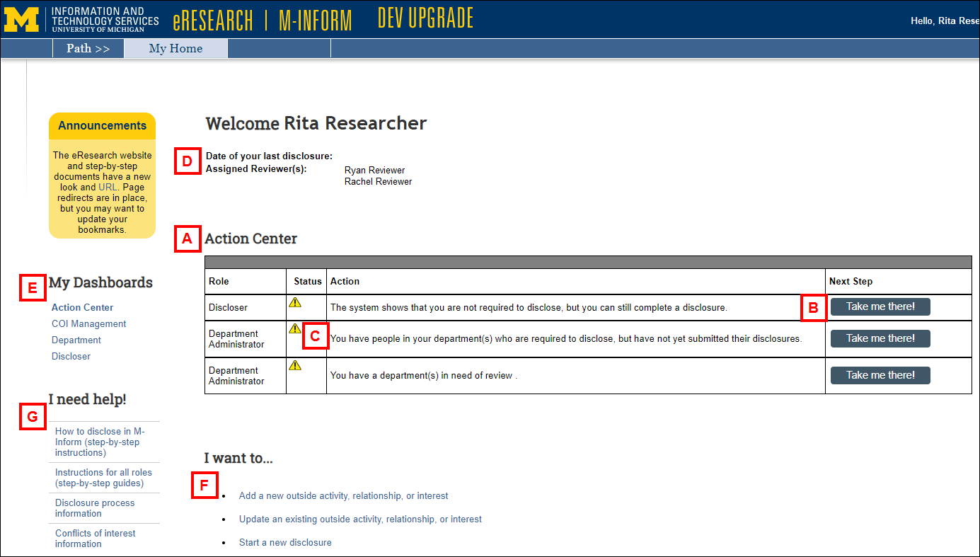Click reviewer name Rachel Reviewer

point(378,181)
